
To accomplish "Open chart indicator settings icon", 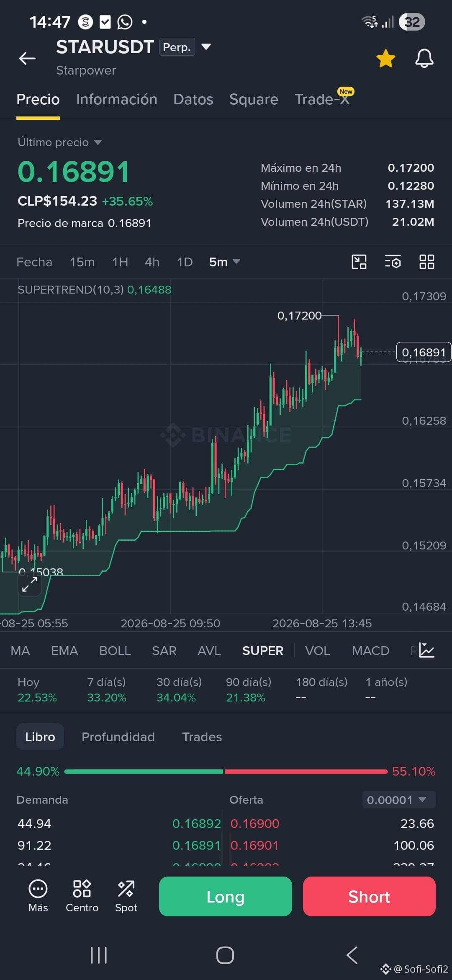I will coord(393,262).
